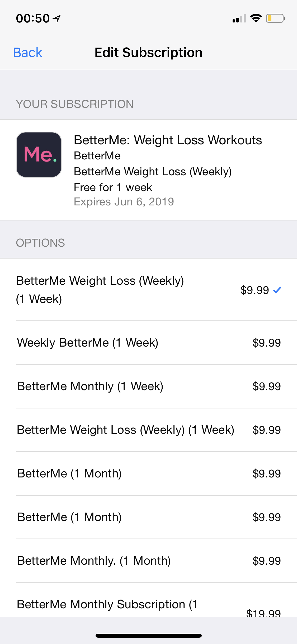
Task: Tap the BetterMe app icon
Action: point(39,155)
